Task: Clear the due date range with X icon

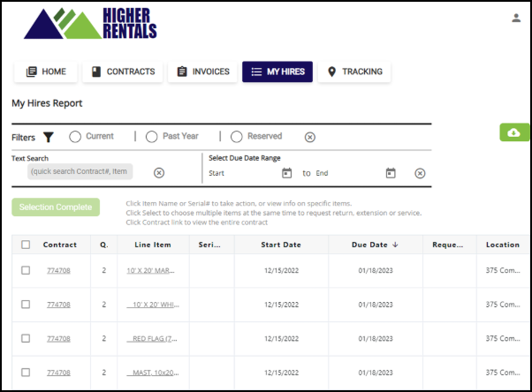Action: tap(420, 173)
